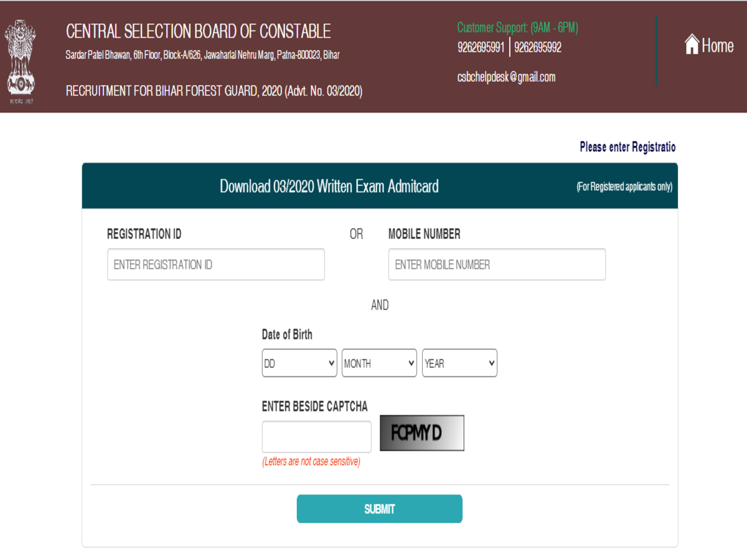The image size is (747, 560).
Task: Click the scrolling 'Please enter Registratio' notice
Action: (x=627, y=147)
